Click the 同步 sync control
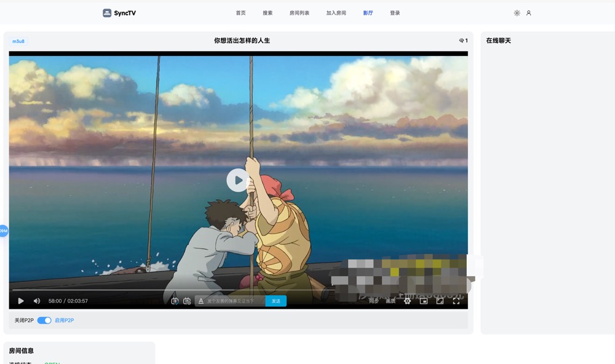 (x=373, y=301)
